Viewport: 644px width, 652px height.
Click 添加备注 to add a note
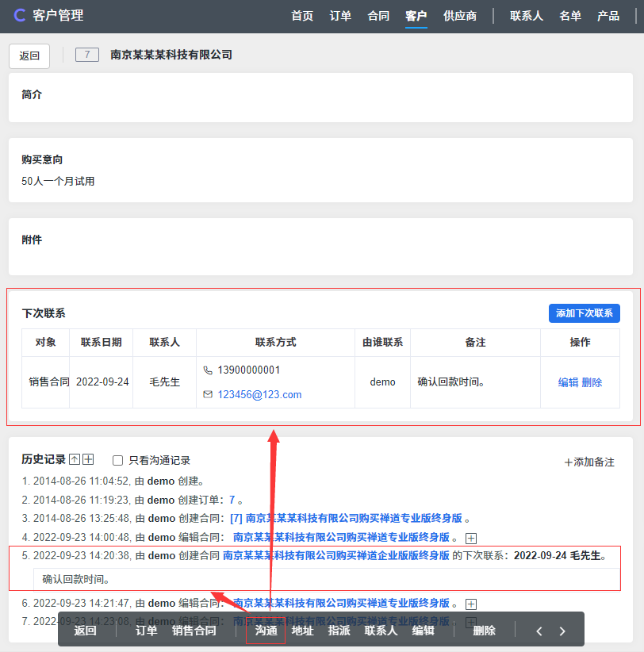tap(589, 462)
